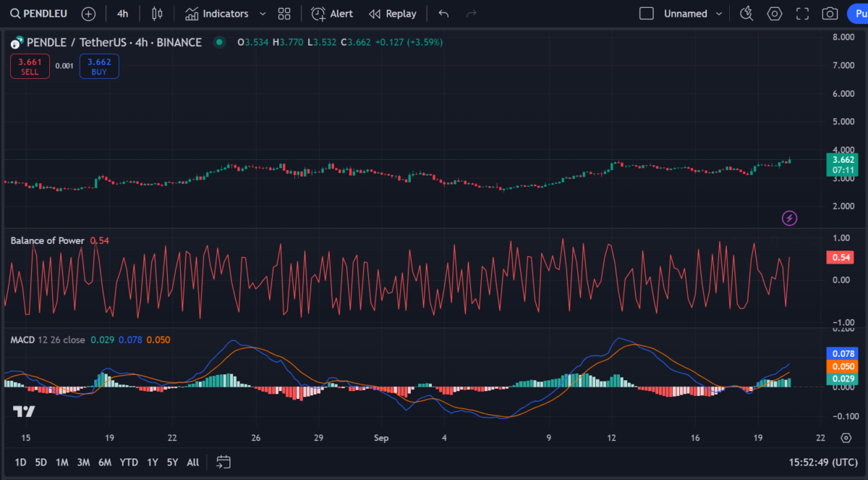Image resolution: width=868 pixels, height=480 pixels.
Task: Select the 5Y date range
Action: click(x=172, y=462)
